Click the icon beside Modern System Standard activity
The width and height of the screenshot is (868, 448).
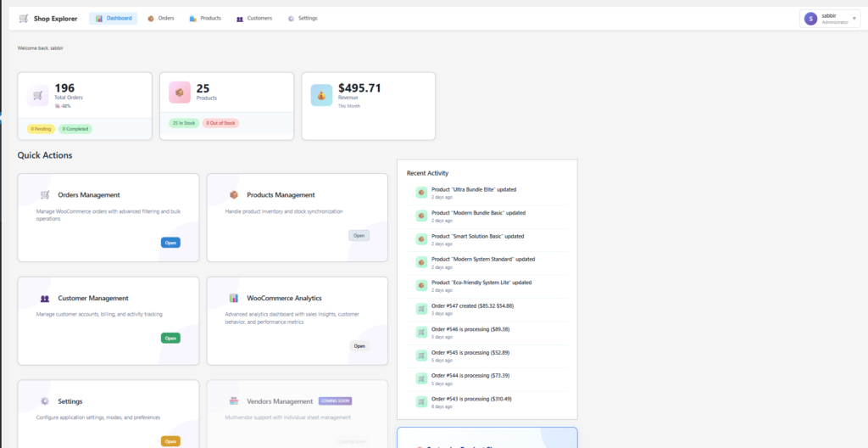[421, 262]
